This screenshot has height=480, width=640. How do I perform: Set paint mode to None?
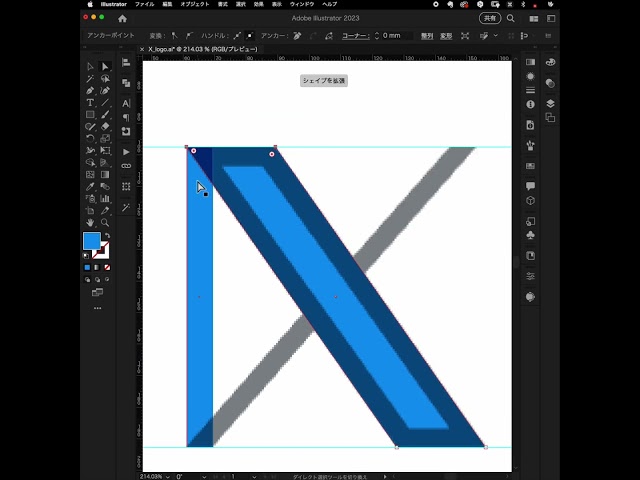click(107, 268)
